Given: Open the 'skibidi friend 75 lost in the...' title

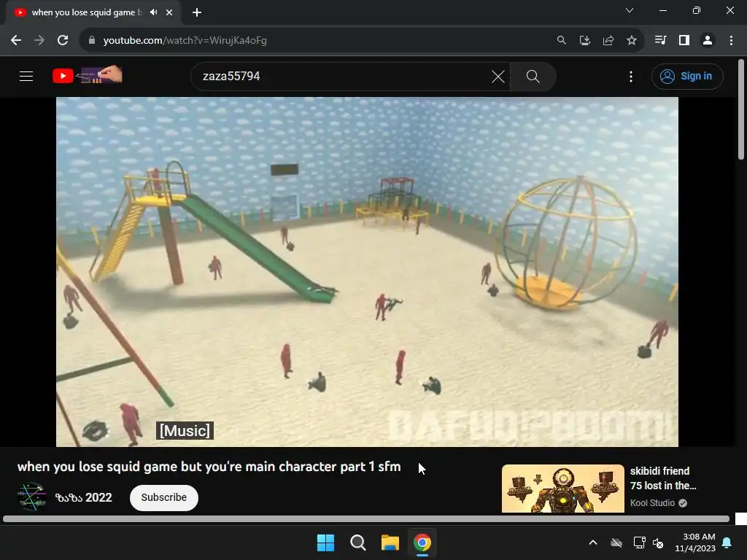Looking at the screenshot, I should 662,478.
